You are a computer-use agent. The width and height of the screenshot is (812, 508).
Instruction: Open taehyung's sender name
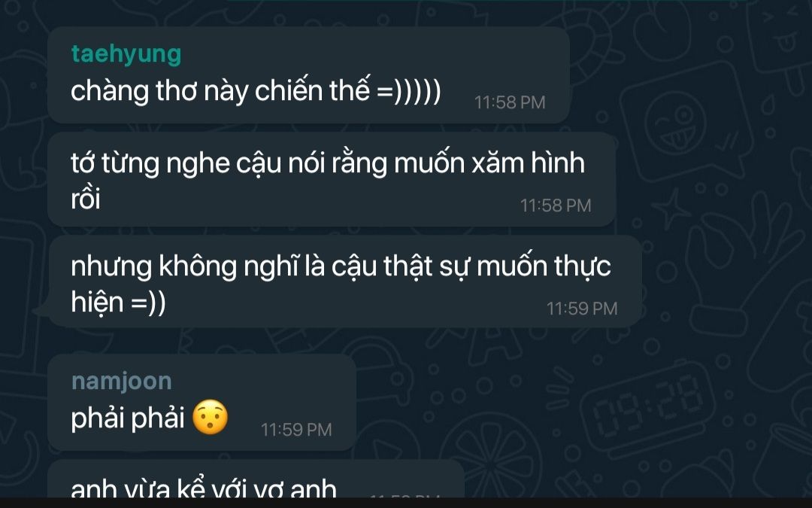pos(126,54)
